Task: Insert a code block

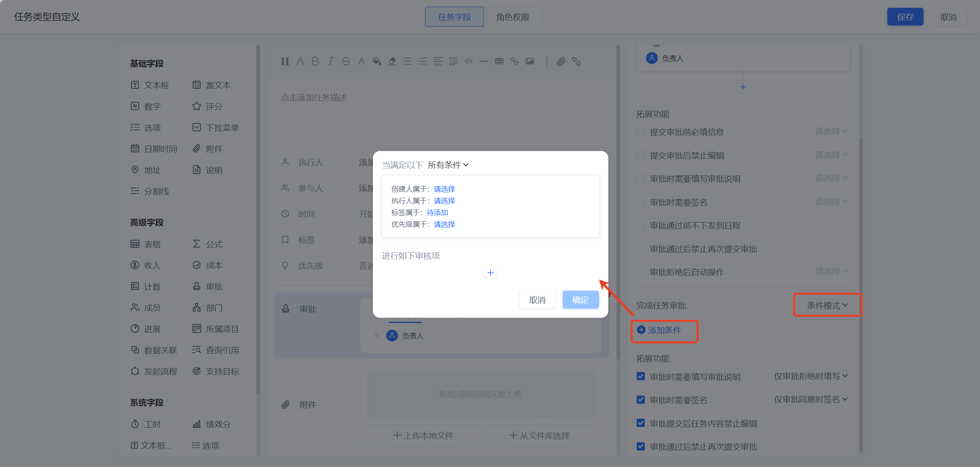Action: point(469,61)
